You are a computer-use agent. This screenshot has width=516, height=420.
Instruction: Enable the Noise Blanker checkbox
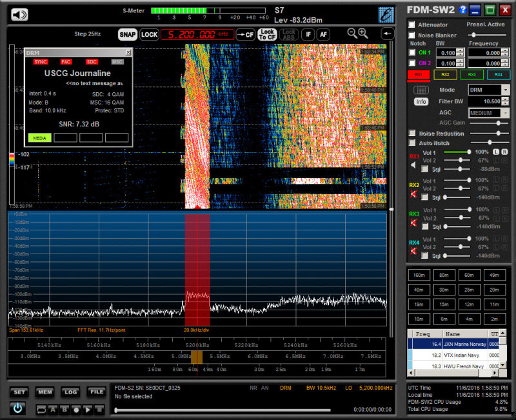(x=412, y=35)
